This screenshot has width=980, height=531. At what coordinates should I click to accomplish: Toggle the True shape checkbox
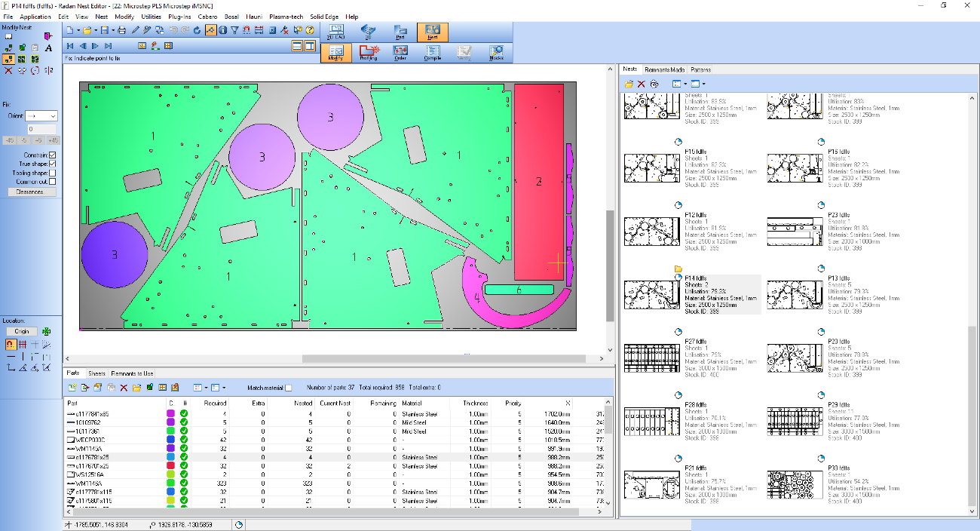[x=52, y=164]
